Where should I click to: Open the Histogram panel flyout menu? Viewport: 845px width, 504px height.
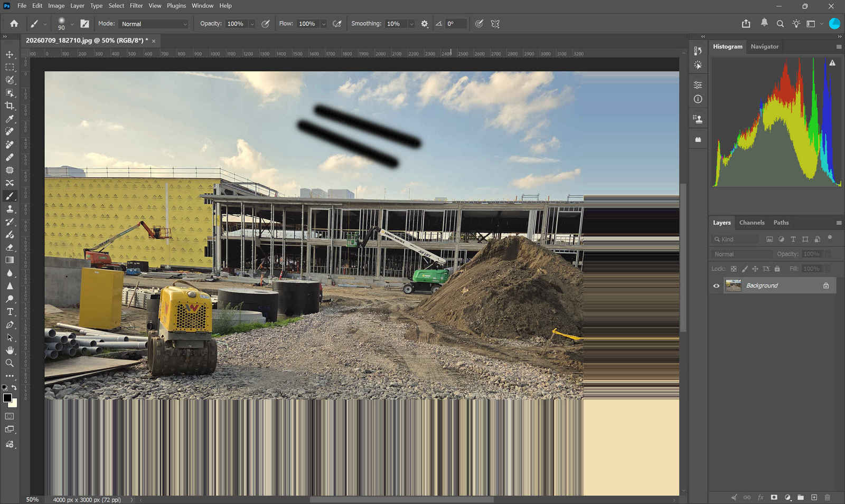coord(839,46)
